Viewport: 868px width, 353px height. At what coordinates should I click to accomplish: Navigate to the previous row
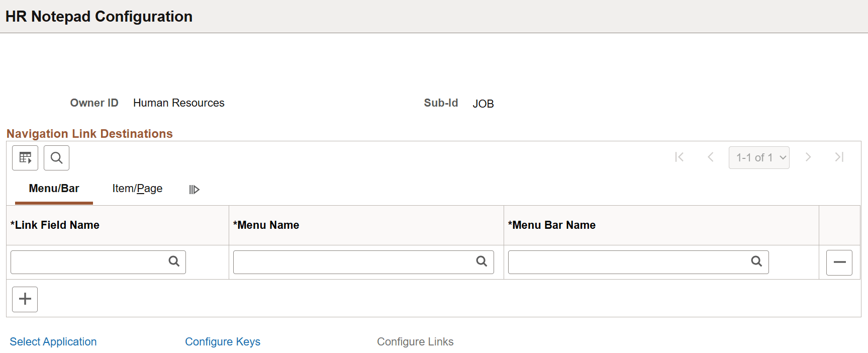710,157
